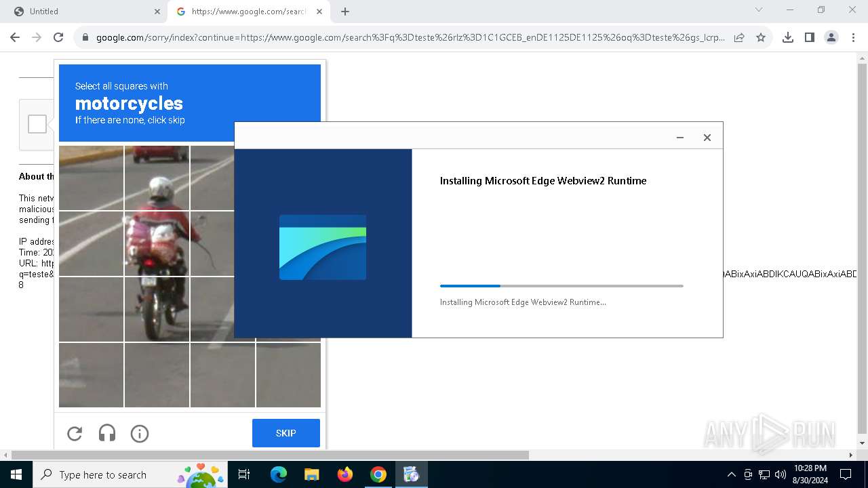
Task: Select captcha tile with rider's red backpack
Action: pyautogui.click(x=157, y=243)
